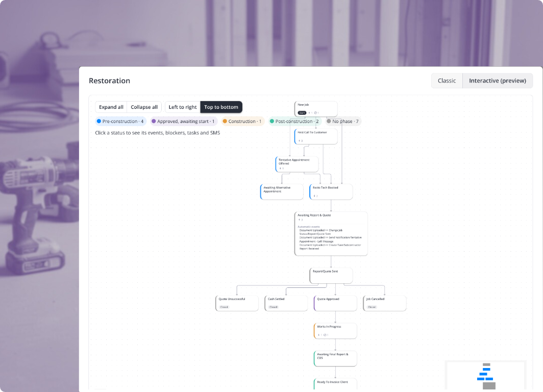Screen dimensions: 543x392
Task: Click the Expand all button
Action: point(111,107)
